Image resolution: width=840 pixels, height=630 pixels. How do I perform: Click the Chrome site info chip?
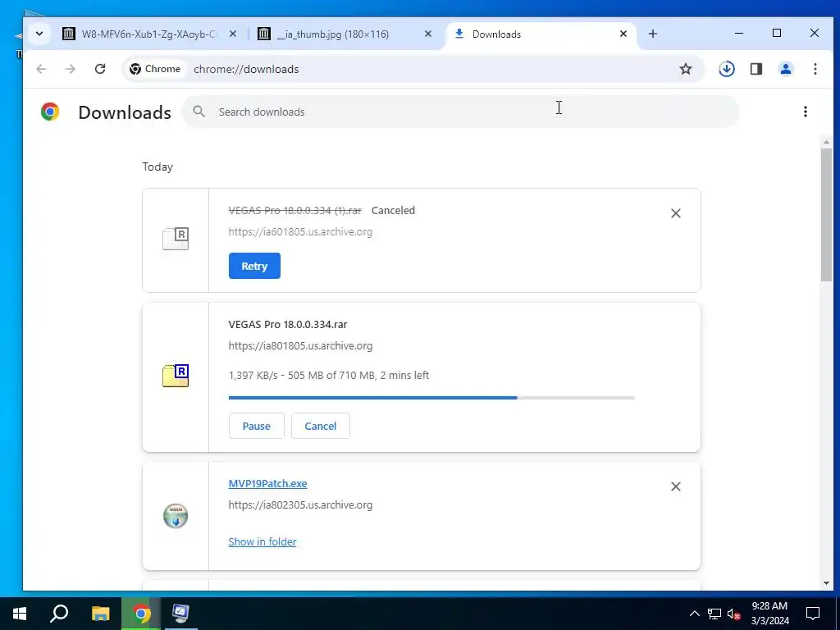tap(155, 69)
